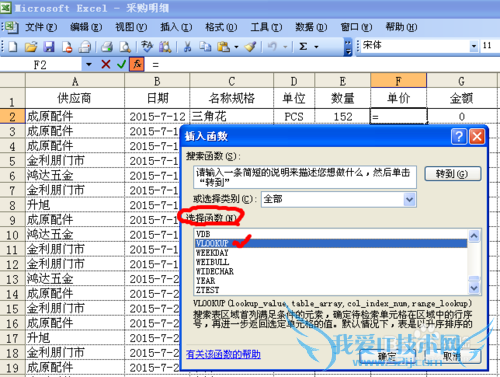Open the font name dropdown (宋体)
Viewport: 500px width, 377px height.
[474, 46]
